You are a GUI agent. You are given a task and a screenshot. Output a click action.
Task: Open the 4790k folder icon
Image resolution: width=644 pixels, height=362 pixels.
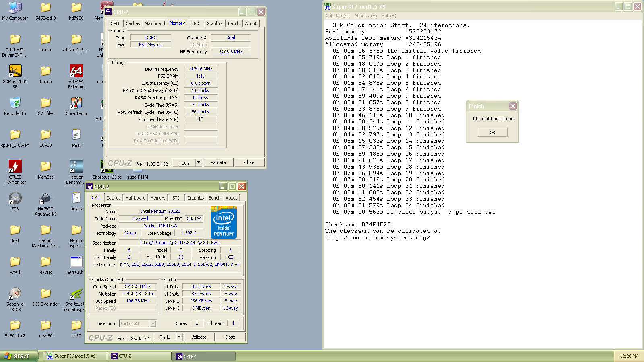(x=15, y=265)
